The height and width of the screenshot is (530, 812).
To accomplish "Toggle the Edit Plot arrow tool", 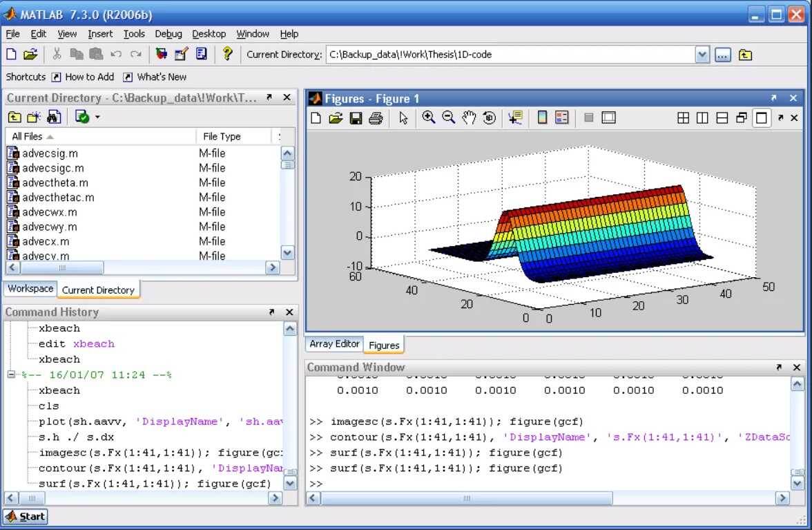I will pos(403,118).
